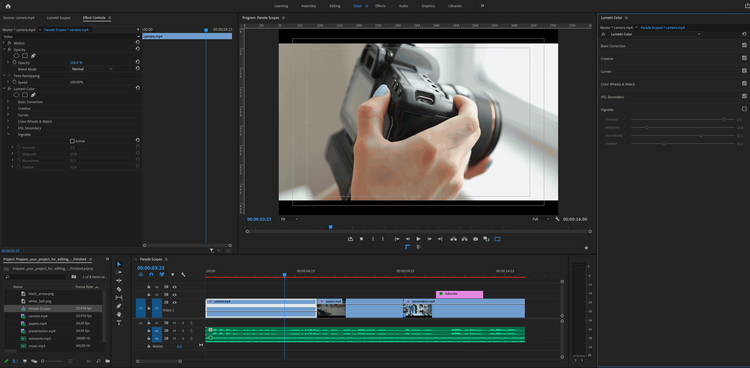Switch Project panel to list view
Viewport: 750px width, 368px height.
[x=15, y=361]
